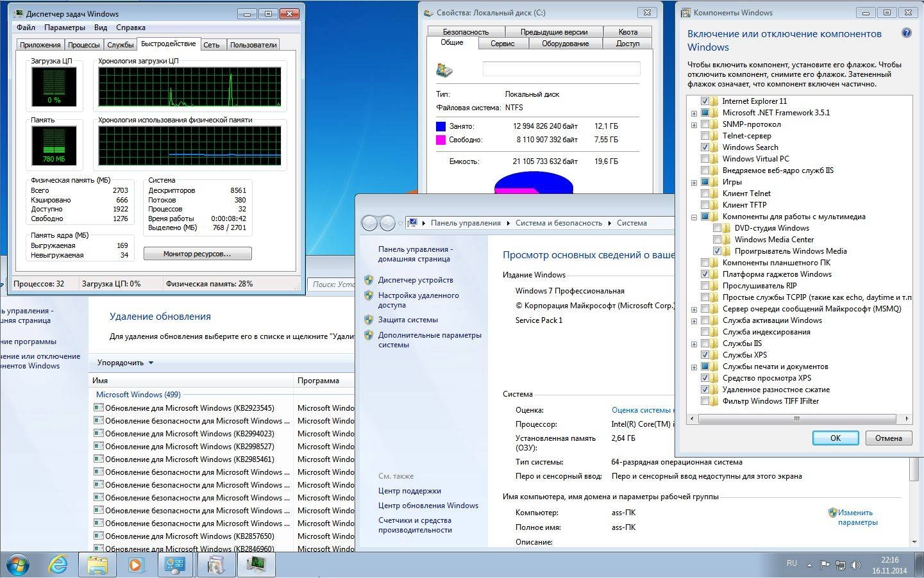This screenshot has height=578, width=924.
Task: Expand Служба активации Windows node
Action: point(694,320)
